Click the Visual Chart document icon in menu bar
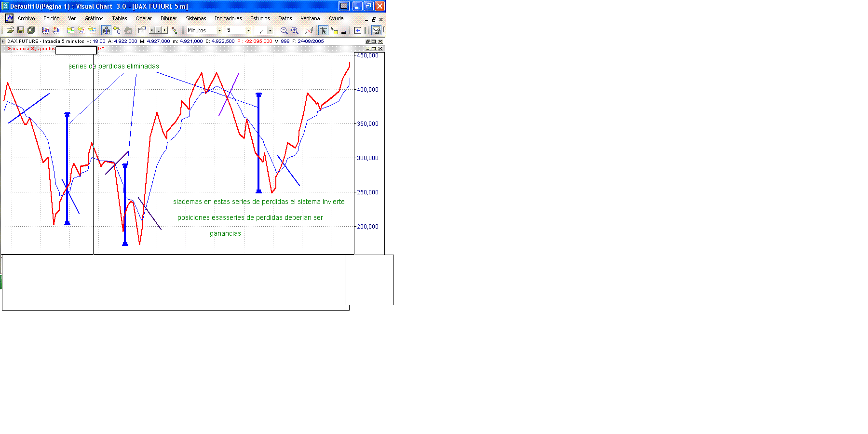The height and width of the screenshot is (434, 868). pos(9,18)
